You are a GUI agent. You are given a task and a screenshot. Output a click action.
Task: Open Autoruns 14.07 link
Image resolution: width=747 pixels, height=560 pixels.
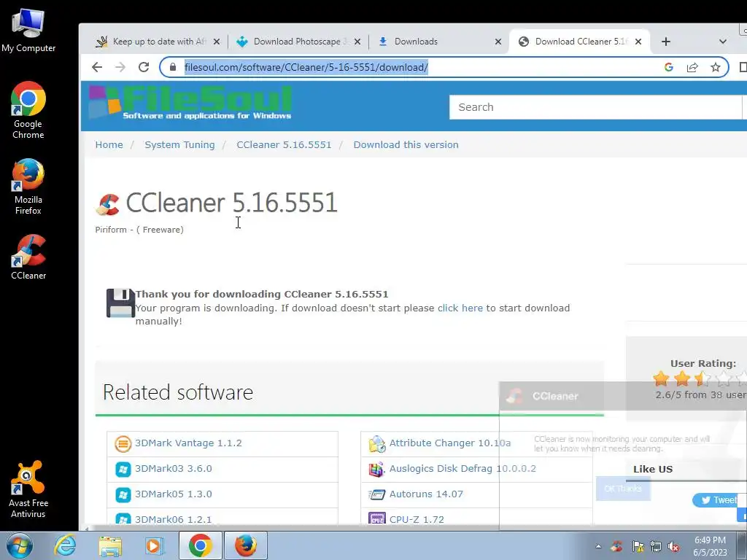[426, 494]
